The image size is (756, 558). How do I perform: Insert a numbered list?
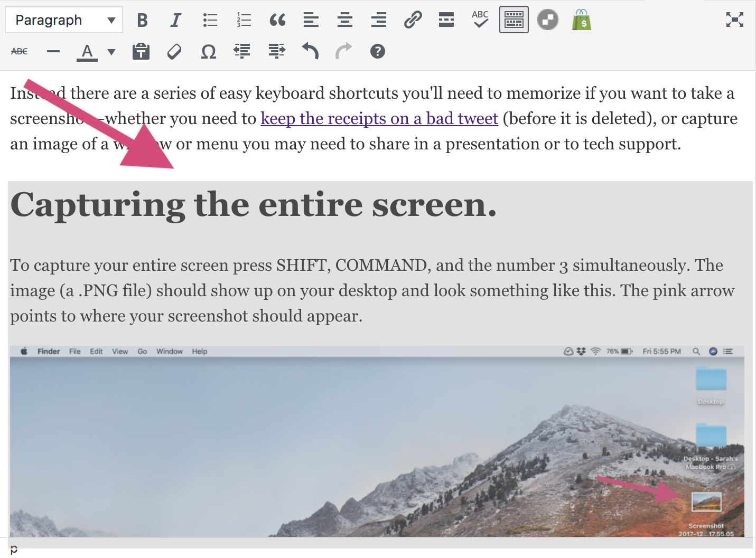[244, 21]
